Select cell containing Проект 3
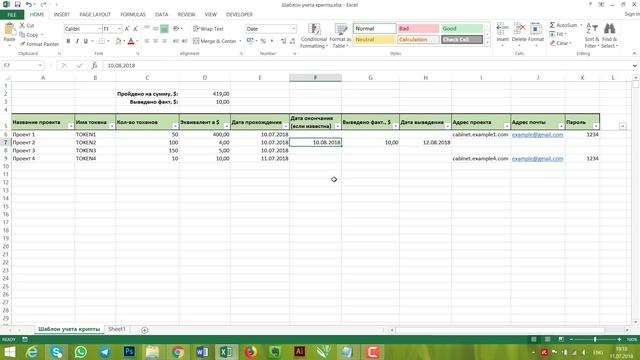 click(x=43, y=150)
